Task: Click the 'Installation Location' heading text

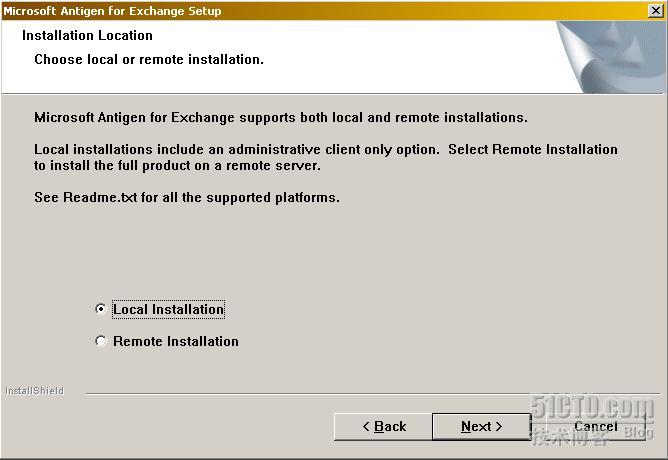Action: point(87,35)
